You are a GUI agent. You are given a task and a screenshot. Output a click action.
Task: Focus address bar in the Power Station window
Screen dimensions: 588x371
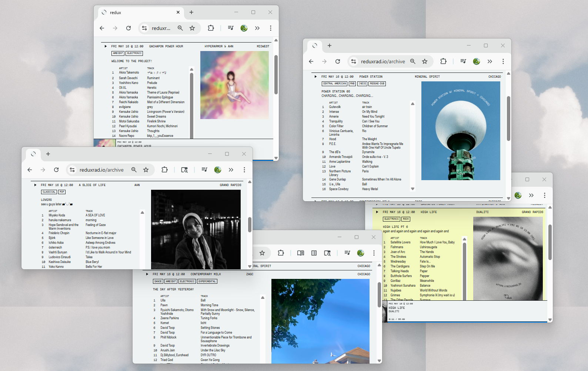point(383,61)
